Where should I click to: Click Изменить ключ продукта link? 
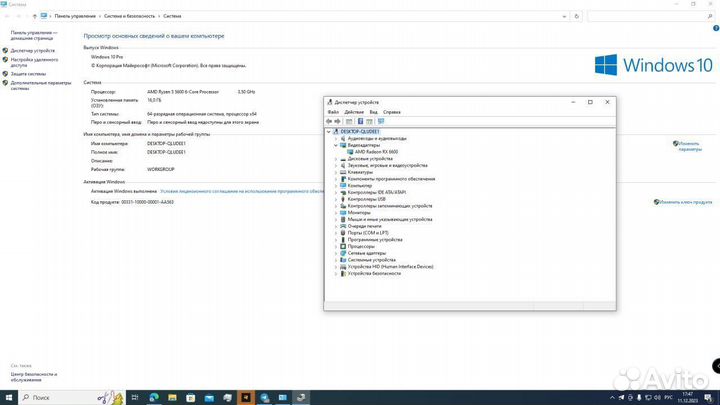coord(686,202)
